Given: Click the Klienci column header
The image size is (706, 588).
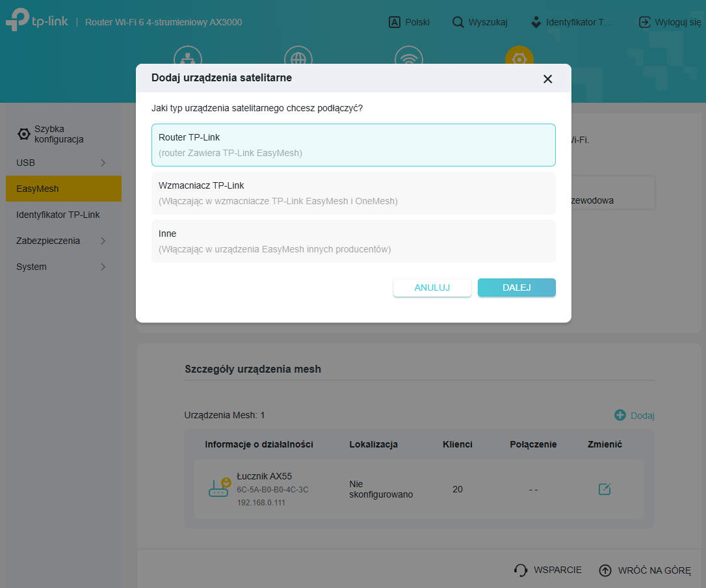Looking at the screenshot, I should (458, 445).
